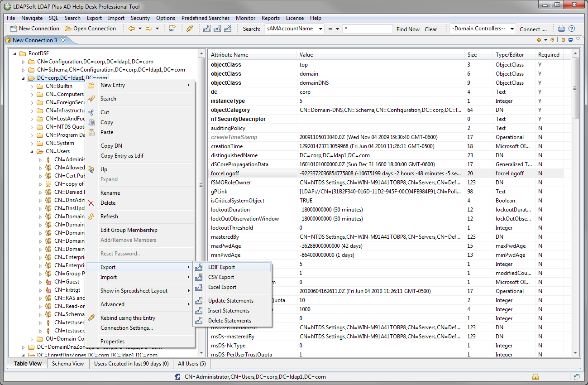Click the chain link icon in the toolbar

[190, 29]
